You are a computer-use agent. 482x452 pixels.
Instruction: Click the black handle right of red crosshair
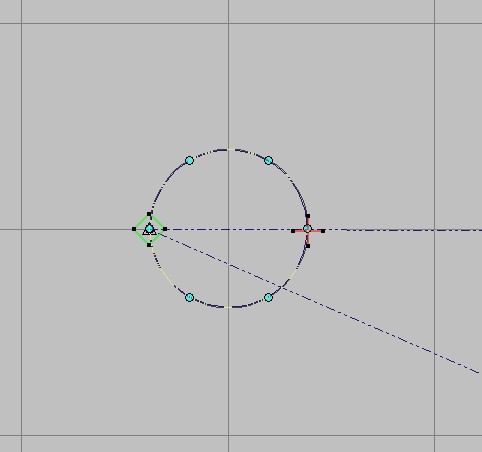(323, 231)
